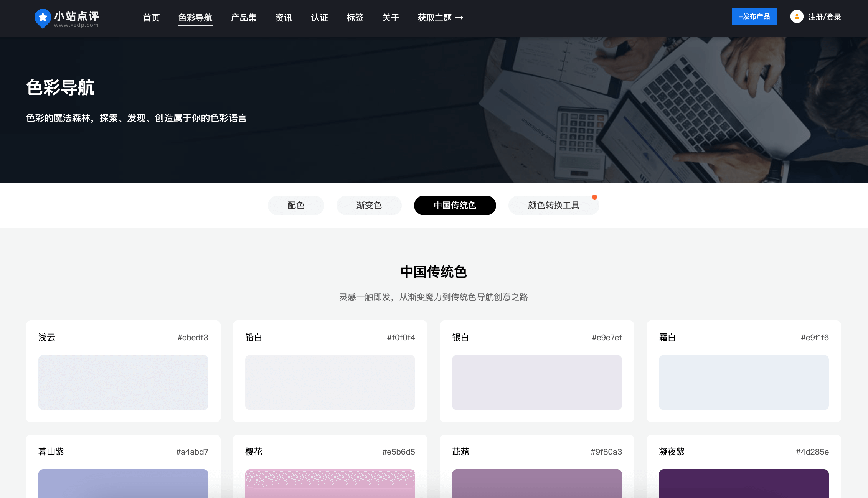Click the #f0f0f4 hex code

[401, 338]
